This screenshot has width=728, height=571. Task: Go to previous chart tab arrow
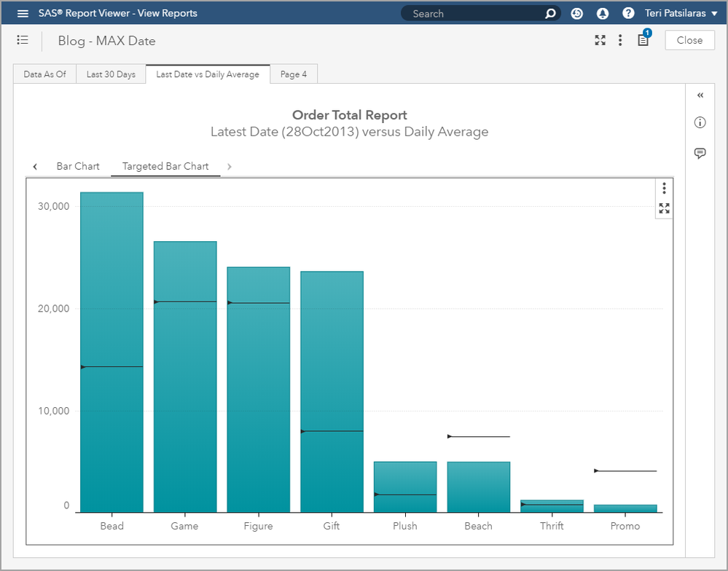35,167
